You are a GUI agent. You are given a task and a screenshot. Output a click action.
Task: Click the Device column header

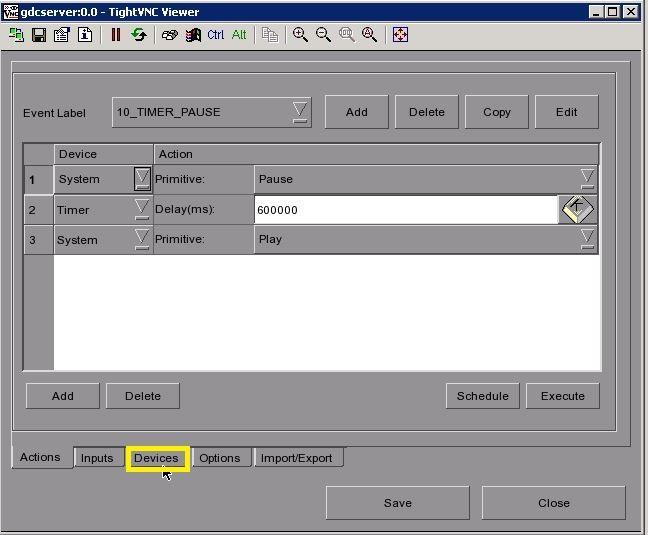click(x=103, y=154)
